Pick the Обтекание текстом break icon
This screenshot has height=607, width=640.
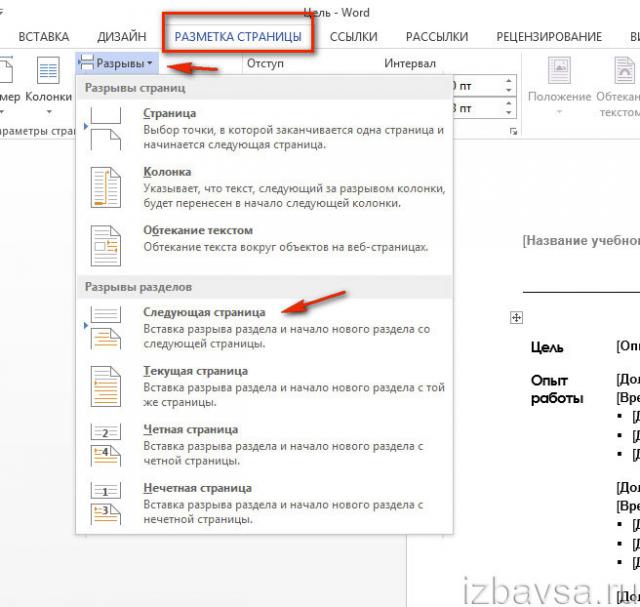106,244
